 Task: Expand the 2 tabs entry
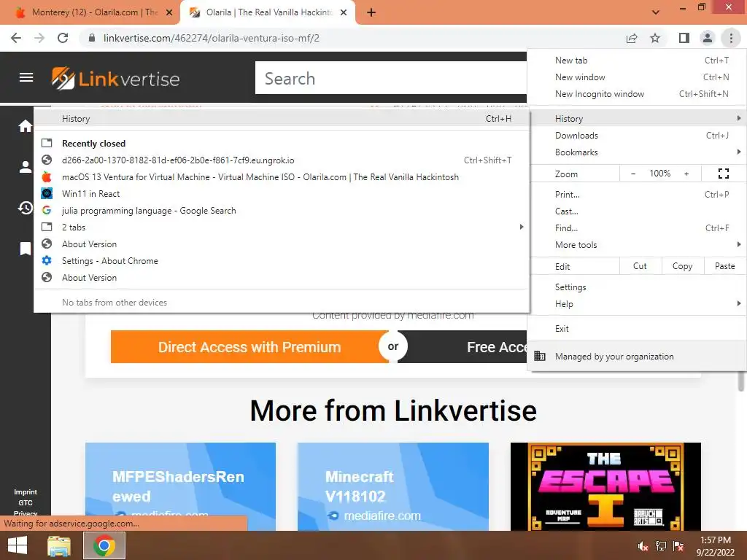pyautogui.click(x=282, y=227)
